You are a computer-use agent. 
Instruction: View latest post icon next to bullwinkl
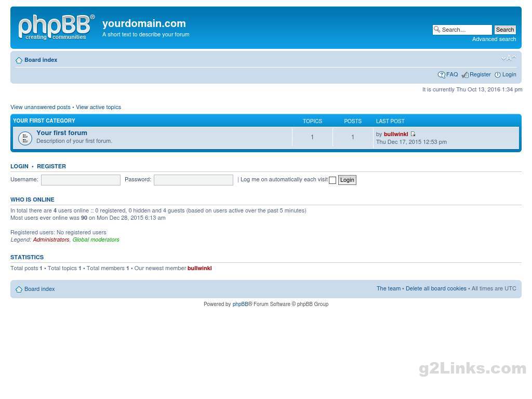click(x=413, y=134)
